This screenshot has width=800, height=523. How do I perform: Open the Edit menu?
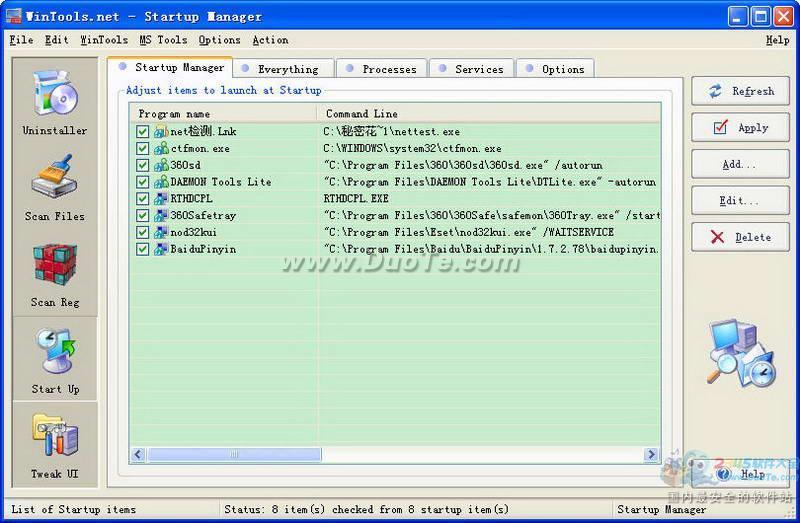57,40
